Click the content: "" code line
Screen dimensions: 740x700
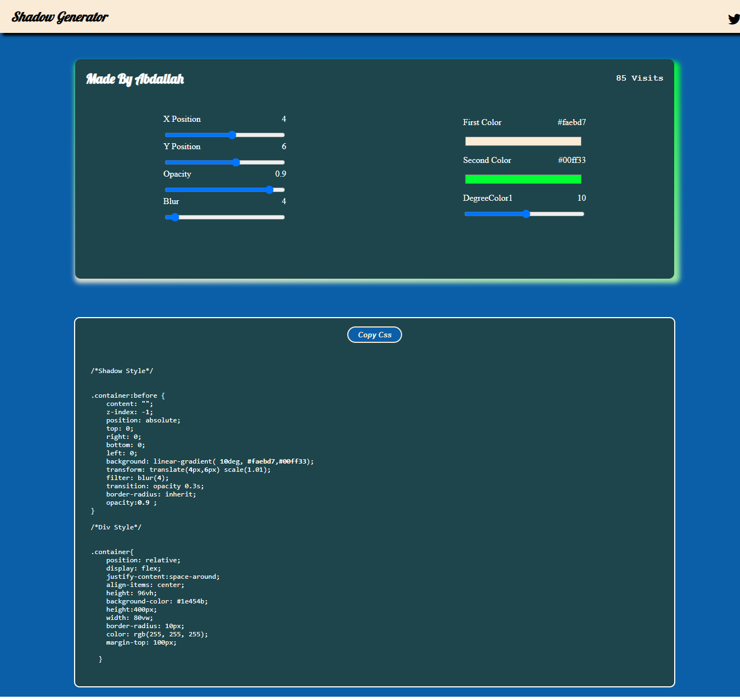[129, 404]
